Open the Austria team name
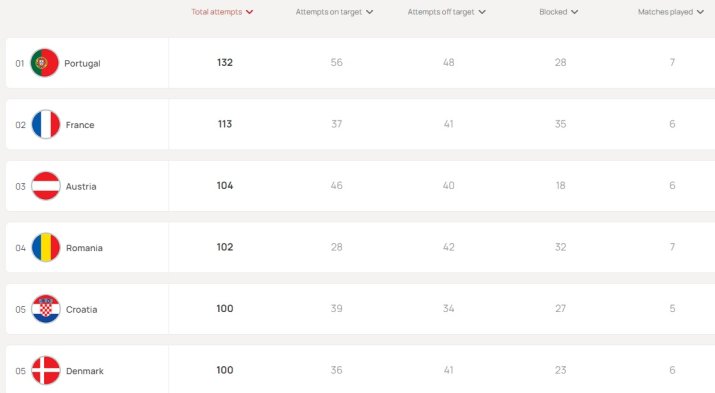The image size is (715, 393). [x=81, y=186]
